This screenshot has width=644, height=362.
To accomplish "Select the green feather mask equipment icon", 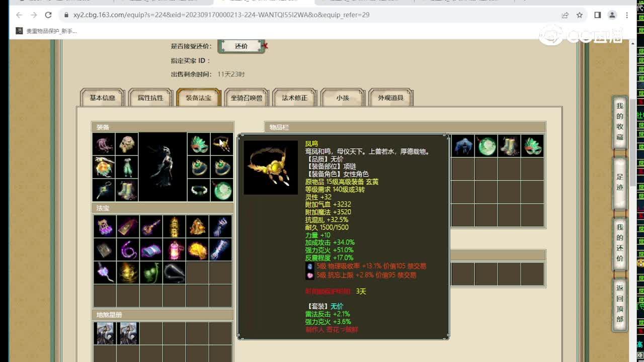I will [x=199, y=144].
